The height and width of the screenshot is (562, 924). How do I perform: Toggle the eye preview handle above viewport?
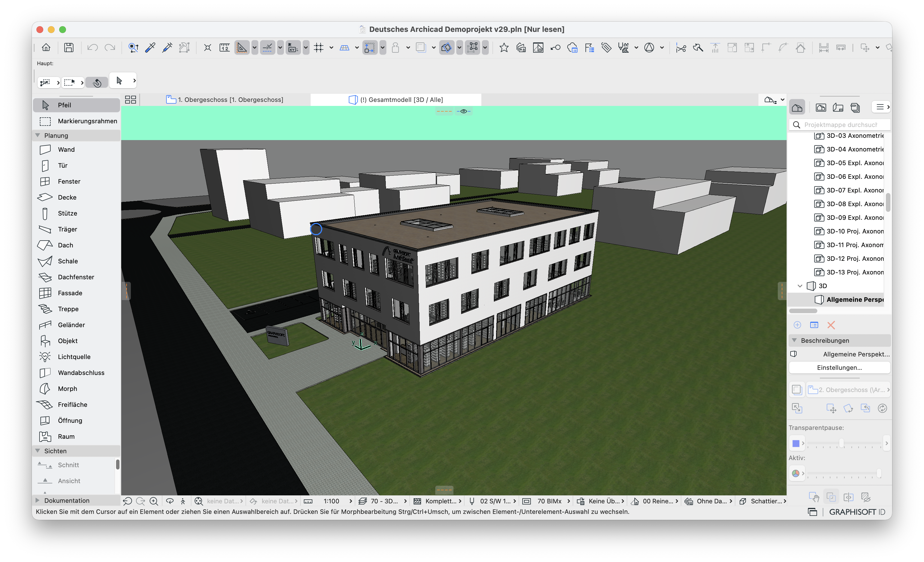click(463, 111)
